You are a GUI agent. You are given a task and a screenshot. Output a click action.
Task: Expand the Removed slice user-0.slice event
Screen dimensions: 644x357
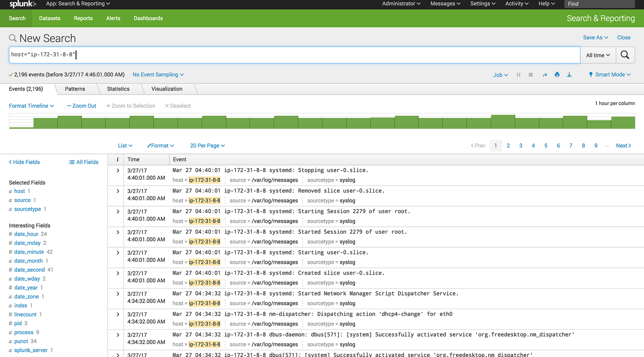118,191
